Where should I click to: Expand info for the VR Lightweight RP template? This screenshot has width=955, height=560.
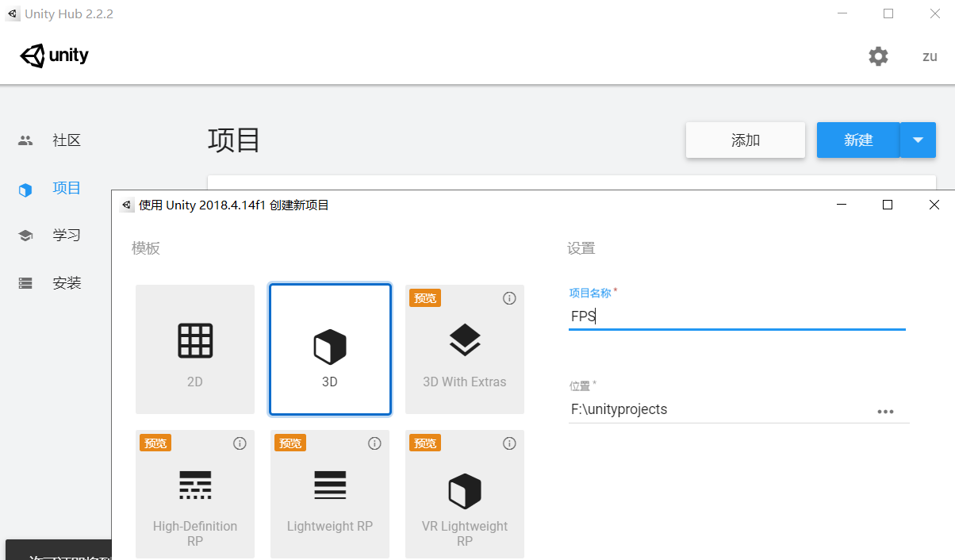tap(509, 443)
